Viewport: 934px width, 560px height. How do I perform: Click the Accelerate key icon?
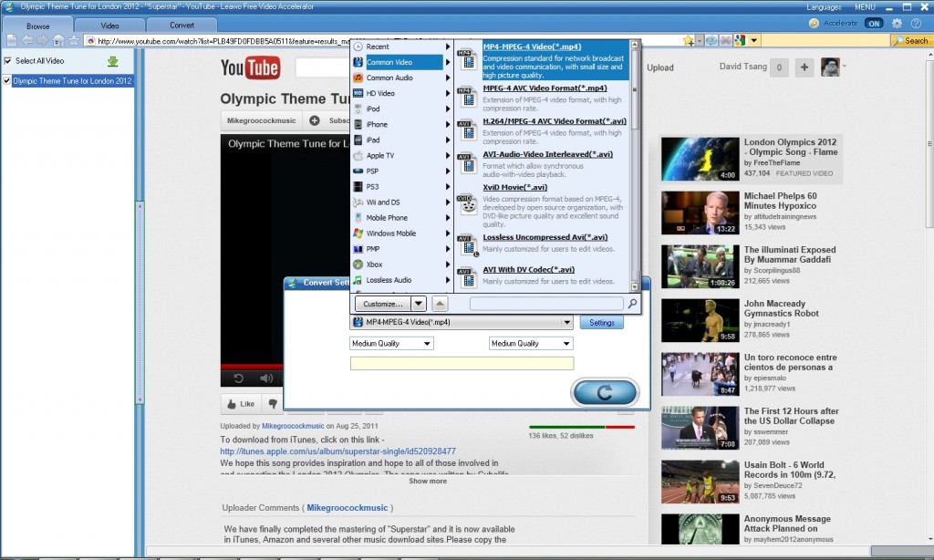tap(814, 23)
